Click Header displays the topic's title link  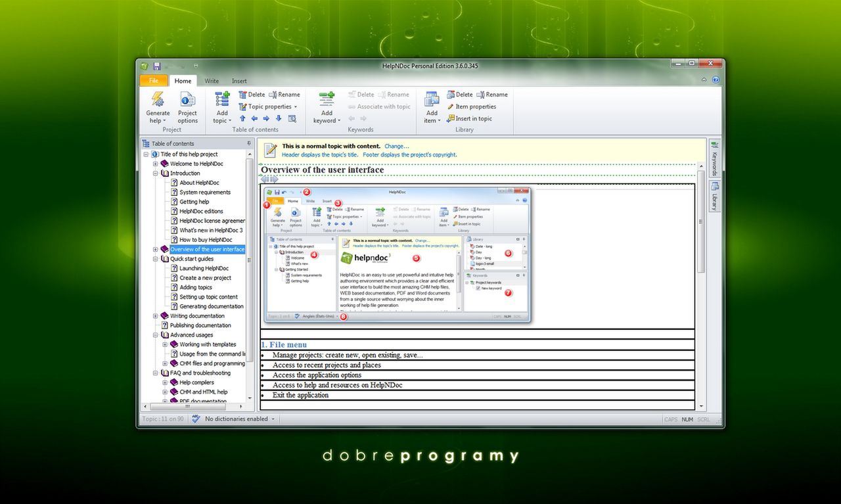tap(320, 154)
